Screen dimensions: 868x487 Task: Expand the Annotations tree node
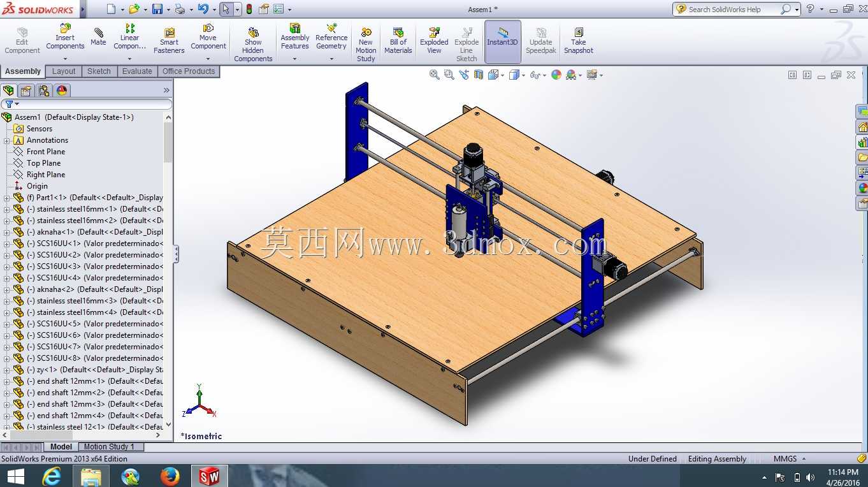(6, 140)
